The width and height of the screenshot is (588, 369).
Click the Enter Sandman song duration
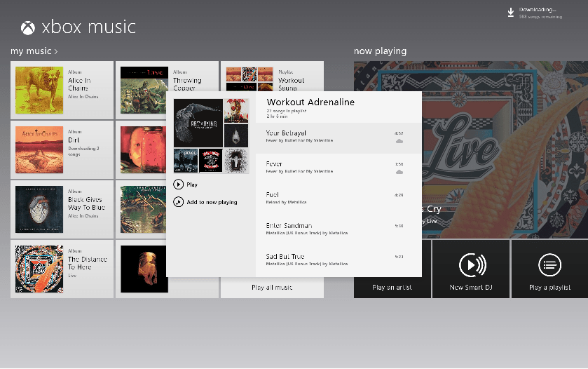399,226
